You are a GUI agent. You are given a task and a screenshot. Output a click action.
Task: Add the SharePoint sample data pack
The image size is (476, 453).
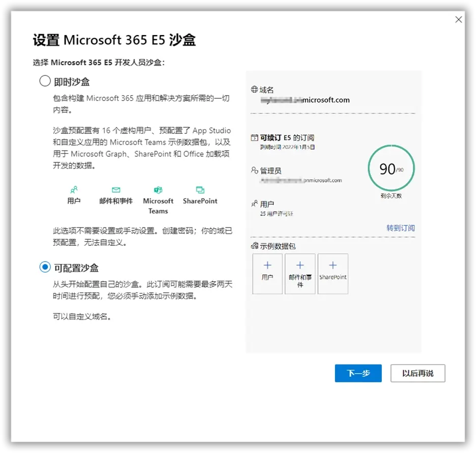point(333,274)
